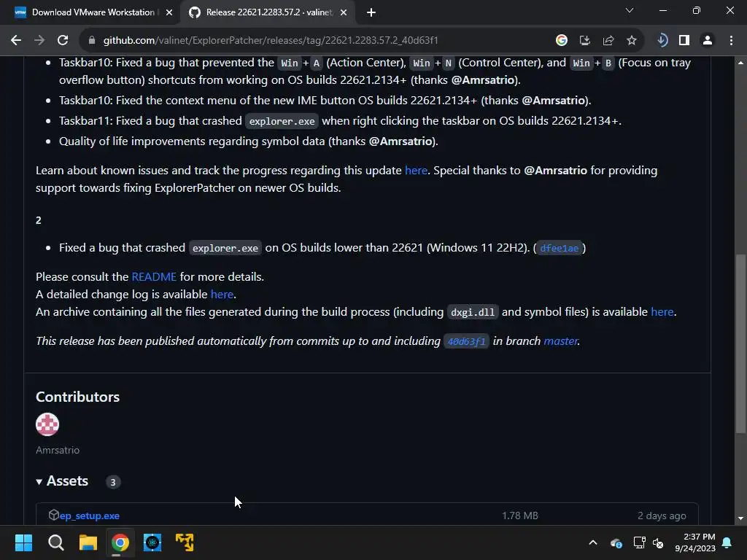Click the package icon beside ep_setup.exe

click(x=53, y=515)
